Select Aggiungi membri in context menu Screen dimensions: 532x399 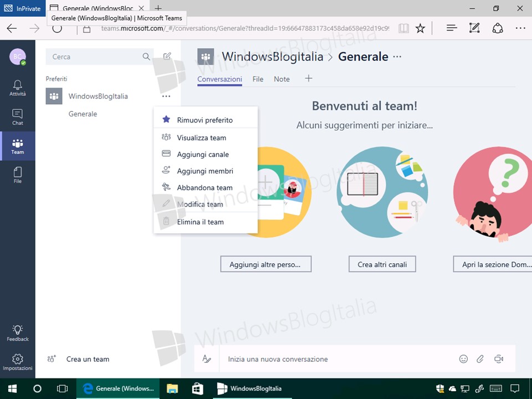tap(205, 171)
